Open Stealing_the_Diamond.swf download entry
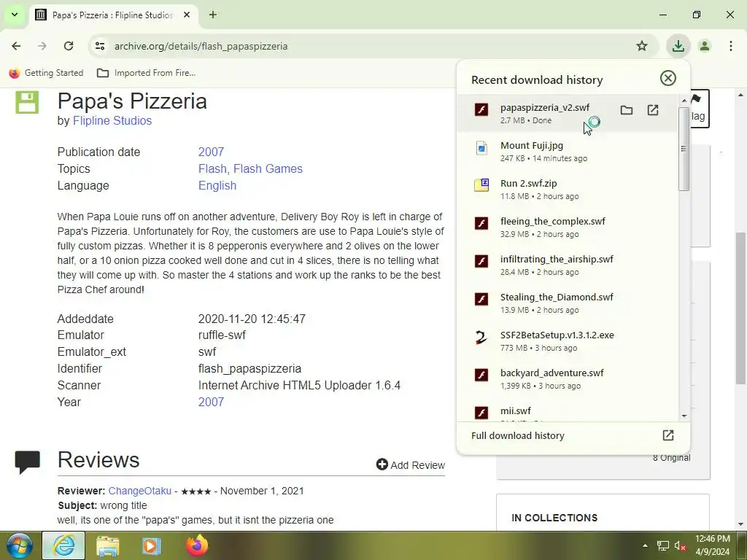The image size is (747, 560). (x=567, y=303)
